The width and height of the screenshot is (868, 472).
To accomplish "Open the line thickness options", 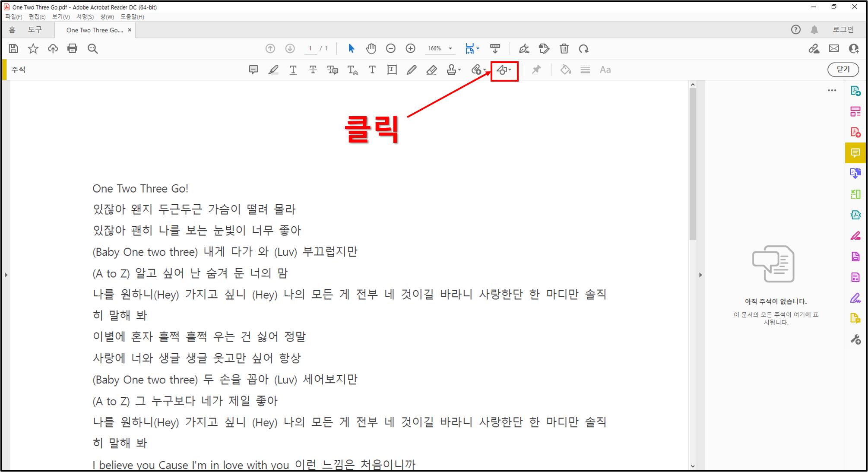I will pos(585,70).
